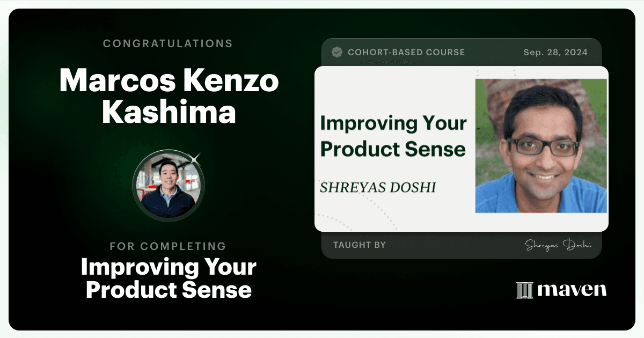Click bottom-left 'Improving Your Product Sense' course title
The height and width of the screenshot is (338, 644).
pos(169,278)
